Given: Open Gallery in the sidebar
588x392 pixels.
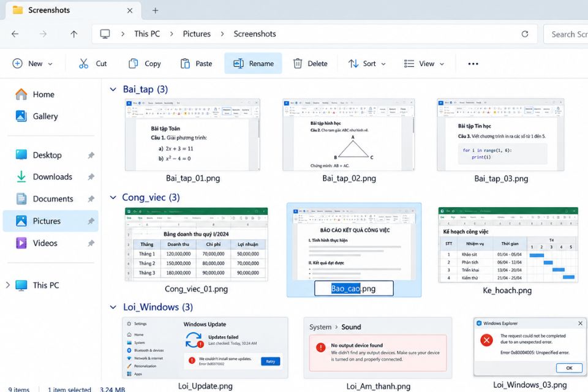Looking at the screenshot, I should click(37, 116).
